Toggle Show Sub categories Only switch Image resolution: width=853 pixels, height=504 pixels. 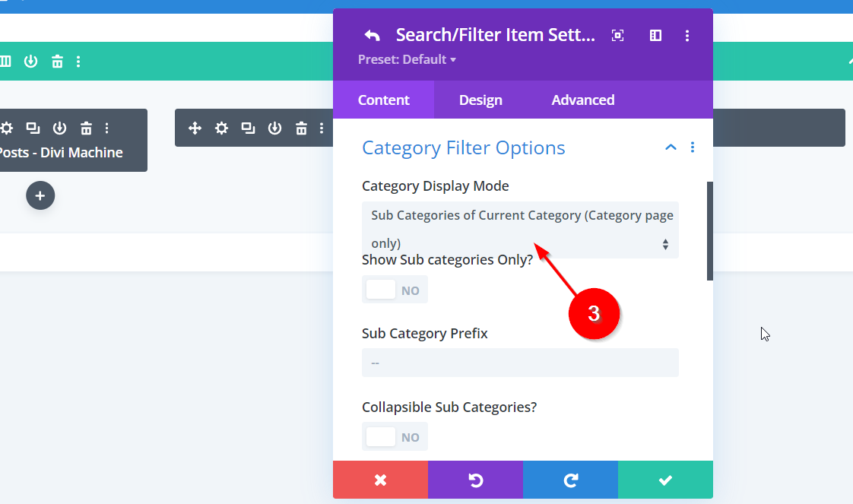point(395,290)
